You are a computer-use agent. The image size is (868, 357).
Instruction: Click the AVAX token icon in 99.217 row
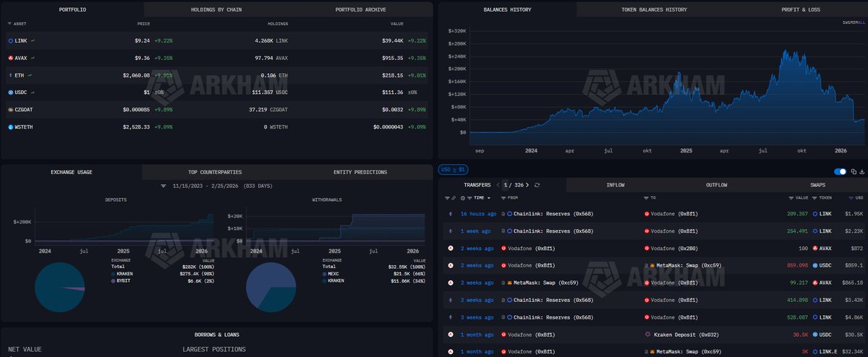[816, 283]
